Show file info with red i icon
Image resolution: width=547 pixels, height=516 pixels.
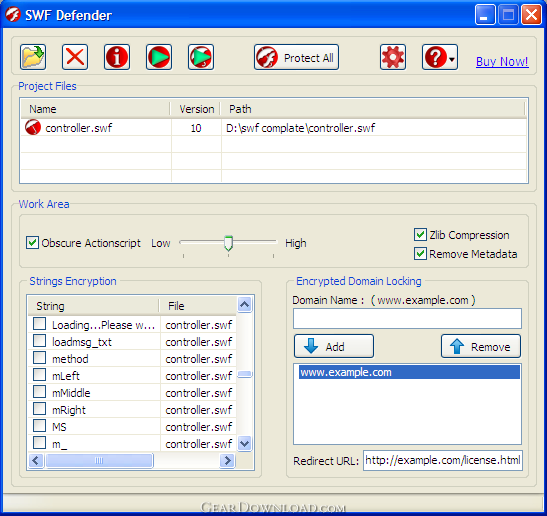117,57
